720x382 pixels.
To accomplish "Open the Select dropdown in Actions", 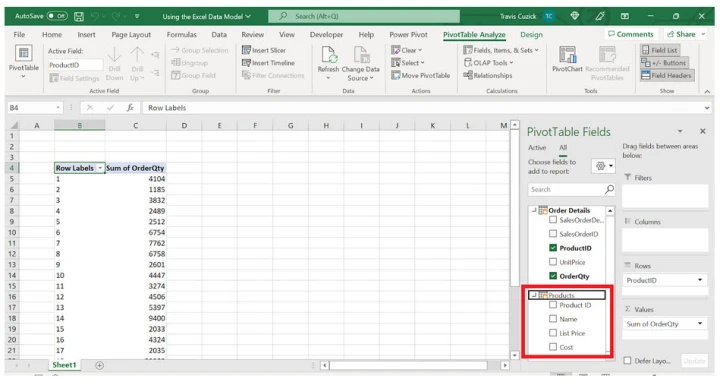I will point(408,63).
